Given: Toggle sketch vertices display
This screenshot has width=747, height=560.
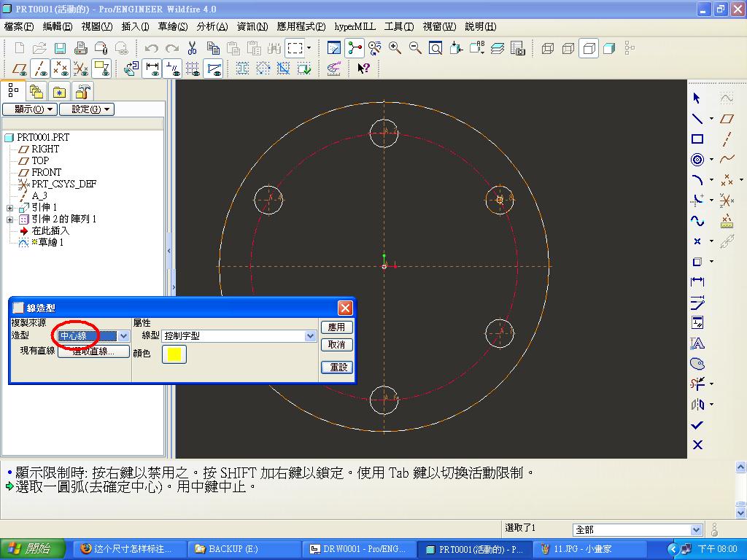Looking at the screenshot, I should (214, 69).
